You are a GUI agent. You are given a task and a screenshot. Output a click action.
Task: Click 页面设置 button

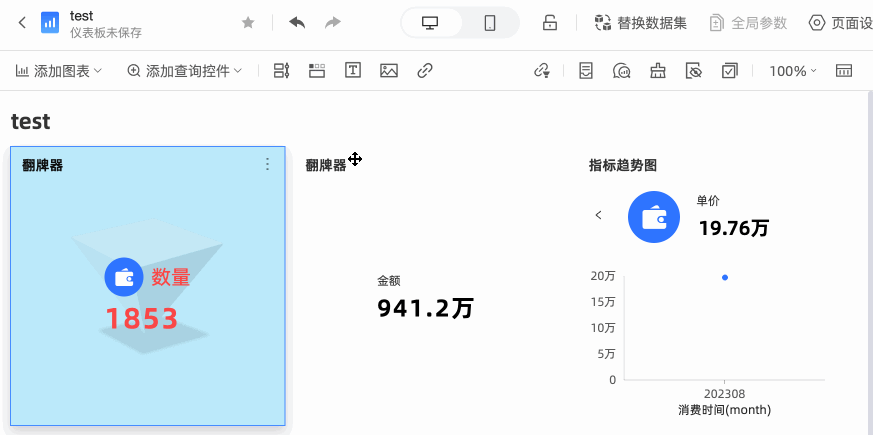[840, 22]
